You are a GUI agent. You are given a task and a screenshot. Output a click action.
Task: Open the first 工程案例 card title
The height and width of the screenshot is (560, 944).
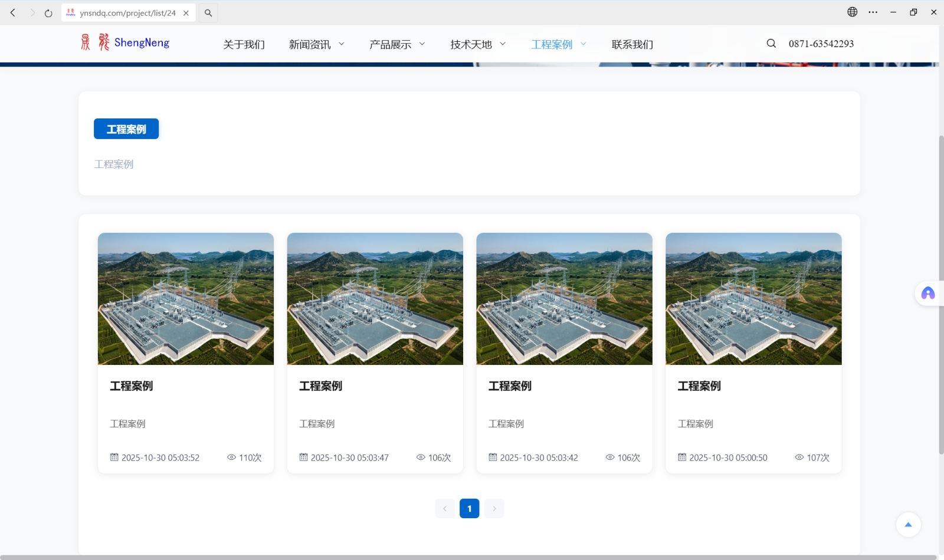(132, 386)
